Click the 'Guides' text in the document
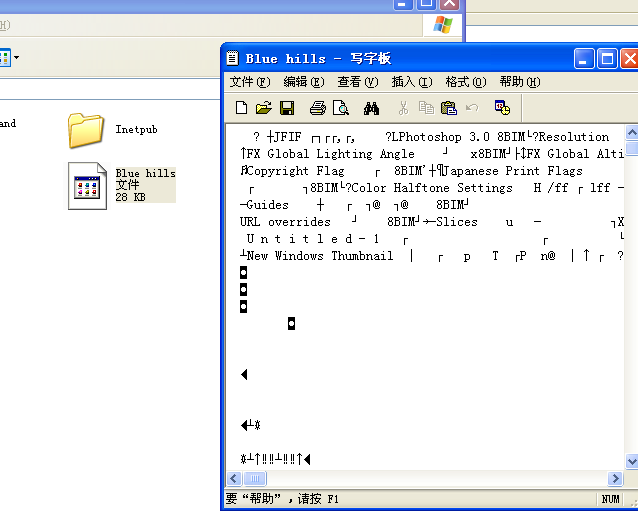638x511 pixels. click(x=267, y=205)
